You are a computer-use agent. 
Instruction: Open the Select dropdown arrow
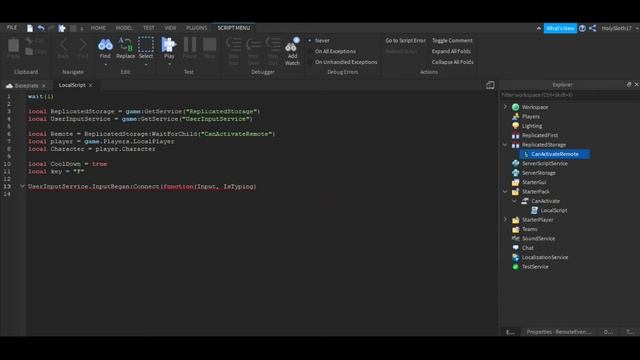(146, 64)
